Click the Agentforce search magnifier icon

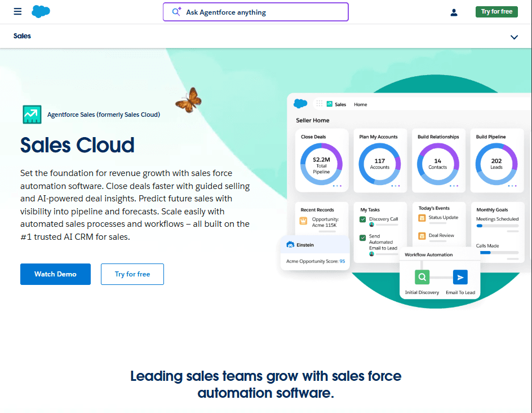click(176, 12)
